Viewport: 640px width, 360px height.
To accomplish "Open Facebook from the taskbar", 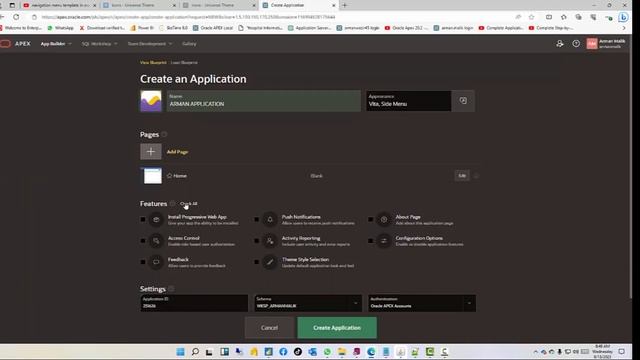I will 283,351.
